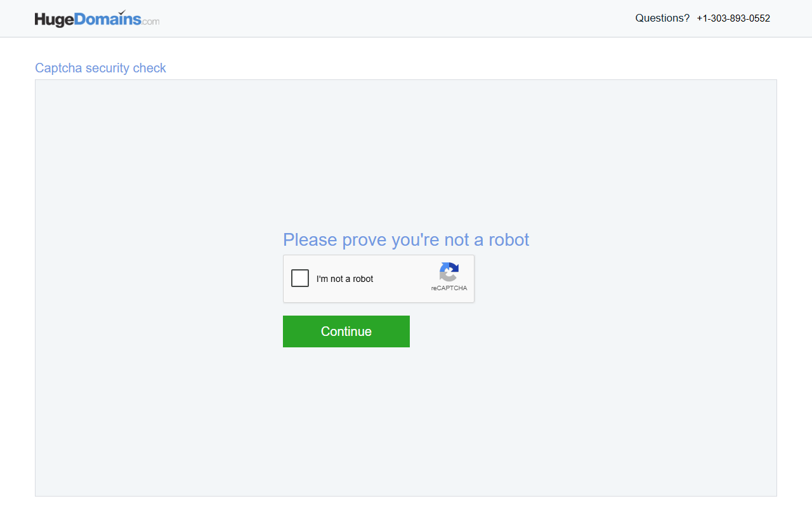Viewport: 812px width, 508px height.
Task: Click the green Continue button
Action: (346, 331)
